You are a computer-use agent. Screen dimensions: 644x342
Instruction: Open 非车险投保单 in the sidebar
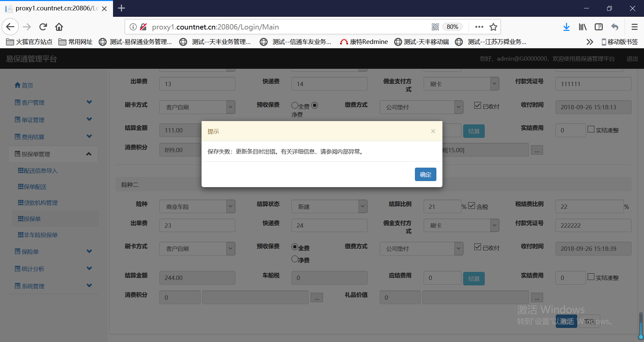pyautogui.click(x=40, y=235)
